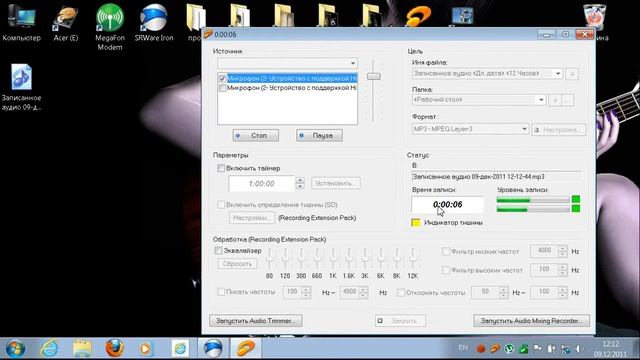Screen dimensions: 640x360
Task: Open the Windows Start menu orb
Action: [15, 349]
